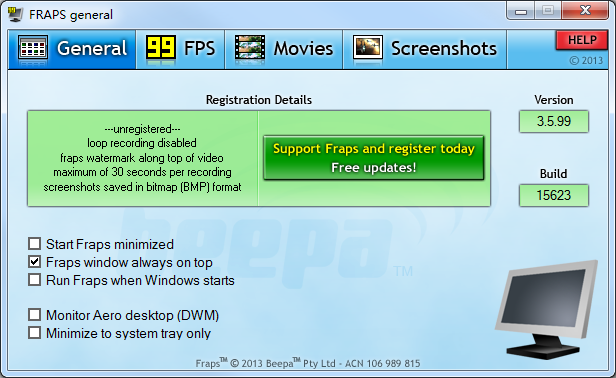Click the Movies filmstrip icon

(x=249, y=48)
